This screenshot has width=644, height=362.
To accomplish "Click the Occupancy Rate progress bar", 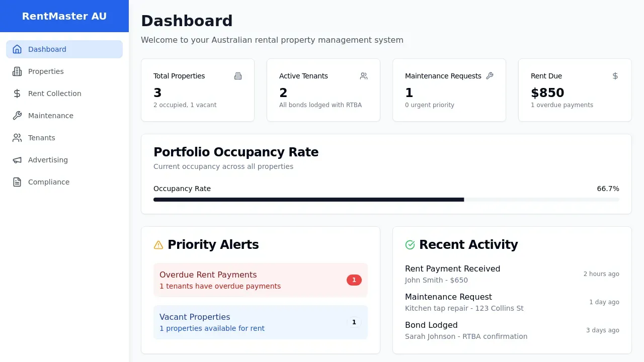I will pyautogui.click(x=386, y=200).
